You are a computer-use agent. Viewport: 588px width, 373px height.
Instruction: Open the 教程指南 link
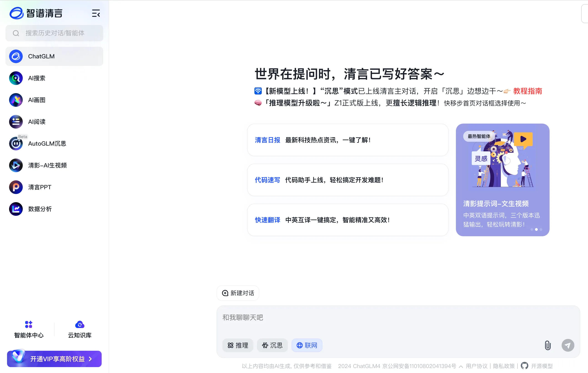528,91
